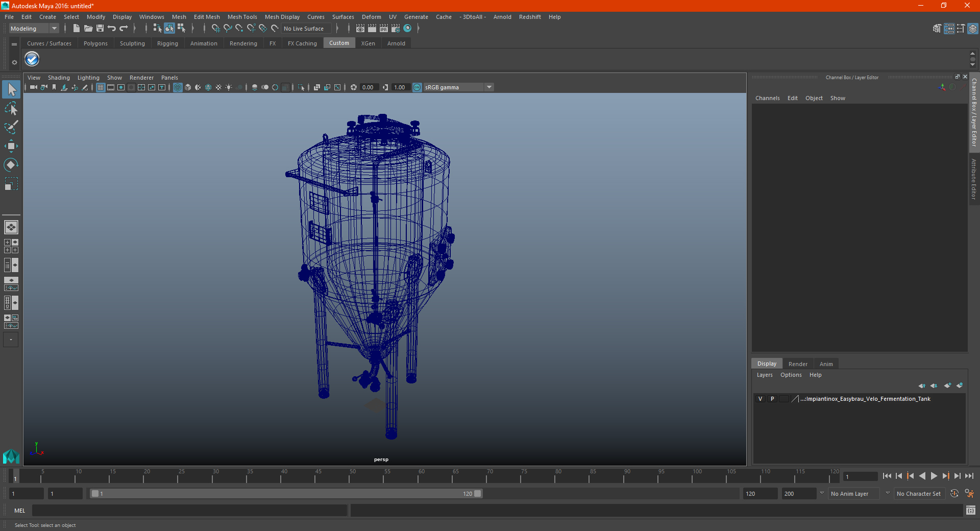Image resolution: width=980 pixels, height=531 pixels.
Task: Expand the sRGB gamma dropdown
Action: tap(489, 87)
